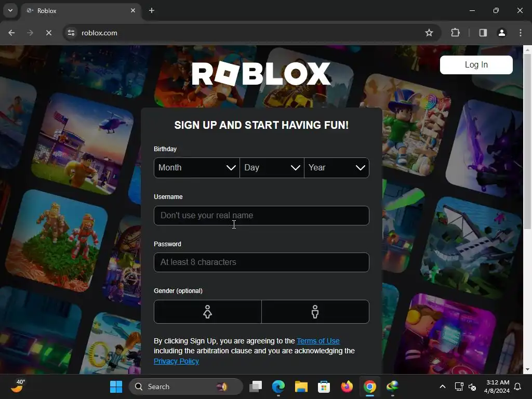Open the Chrome profile avatar
The image size is (532, 399).
[x=501, y=33]
